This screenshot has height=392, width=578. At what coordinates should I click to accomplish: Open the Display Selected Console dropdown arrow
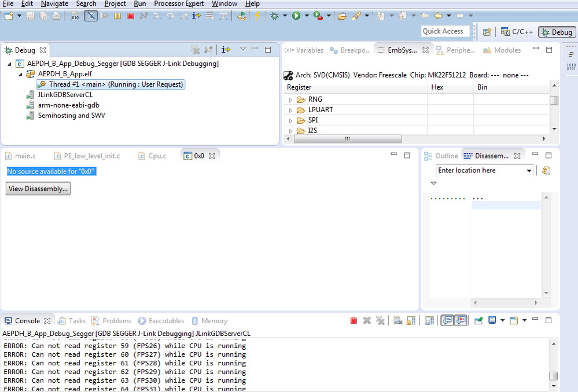point(502,321)
